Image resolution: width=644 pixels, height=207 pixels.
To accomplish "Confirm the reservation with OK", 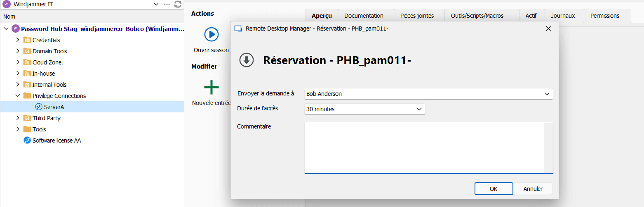I will point(494,189).
